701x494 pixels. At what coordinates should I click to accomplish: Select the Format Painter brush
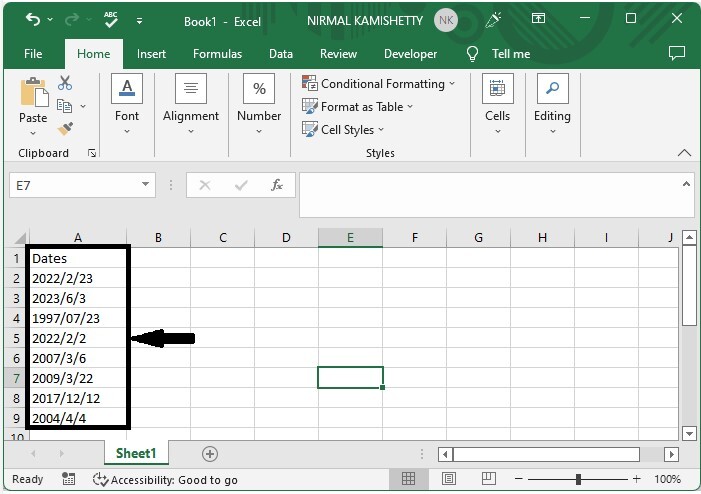click(65, 129)
